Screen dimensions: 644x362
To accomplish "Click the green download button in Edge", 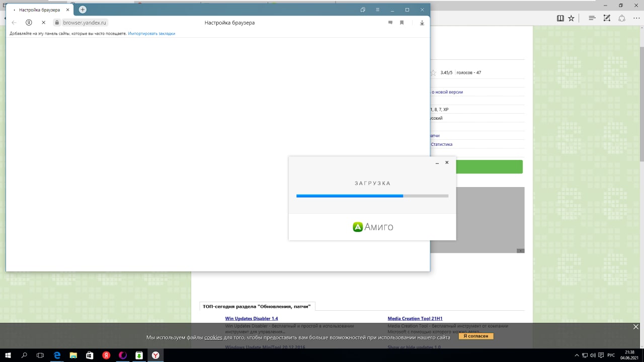I will coord(489,167).
